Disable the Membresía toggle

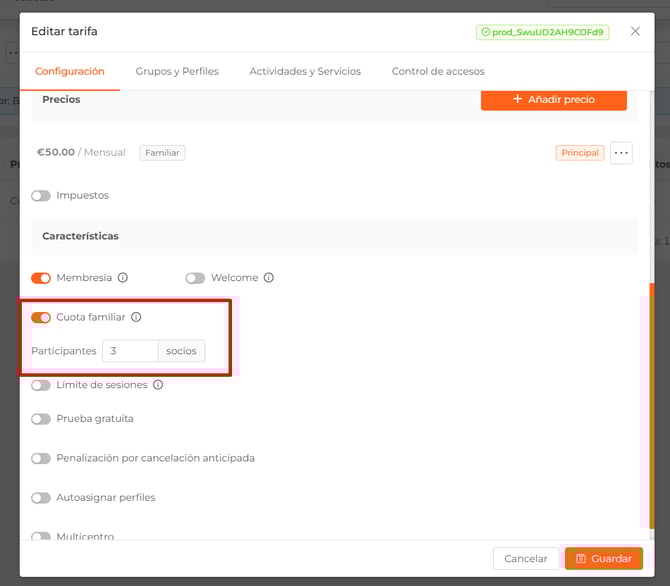click(x=41, y=278)
